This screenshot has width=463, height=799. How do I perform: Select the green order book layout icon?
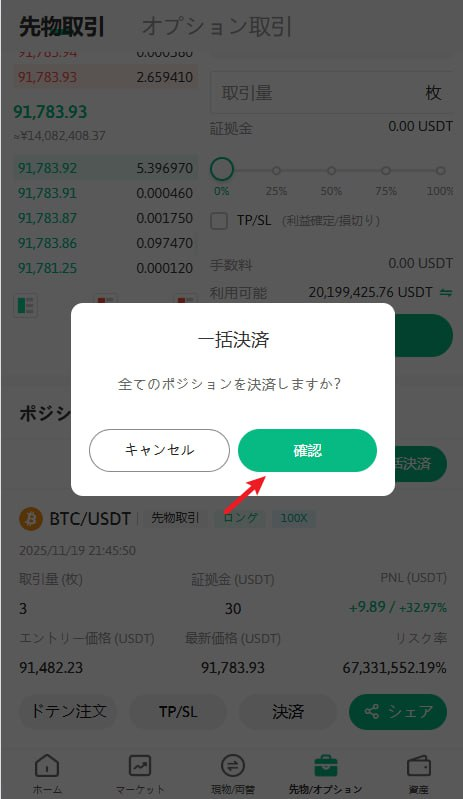pyautogui.click(x=25, y=305)
